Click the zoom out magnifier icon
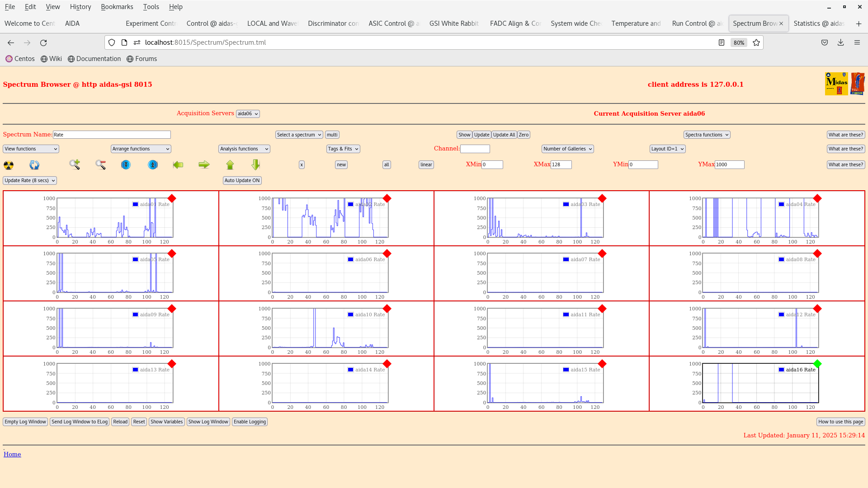Screen dimensions: 868x488 (100, 165)
